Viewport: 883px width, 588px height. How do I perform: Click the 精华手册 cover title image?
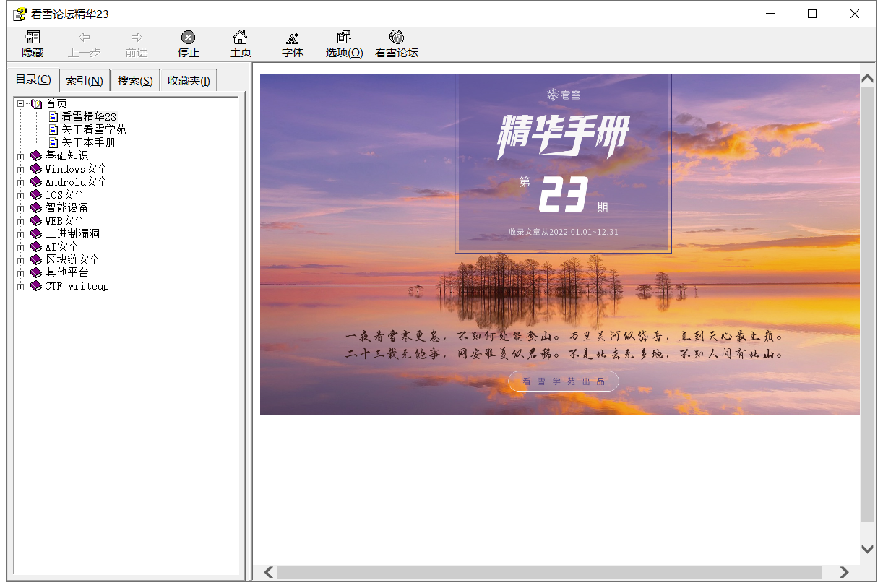563,136
